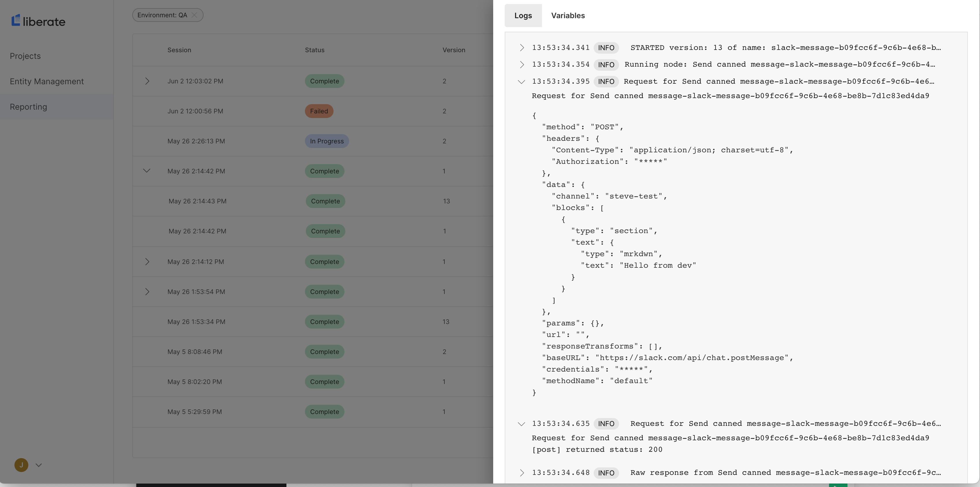Open the Reporting sidebar item

[29, 107]
